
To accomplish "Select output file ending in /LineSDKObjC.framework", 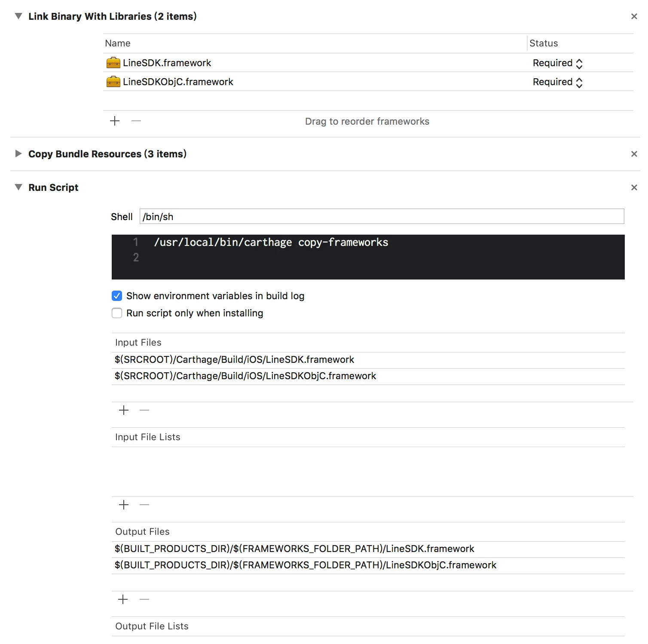I will (368, 565).
